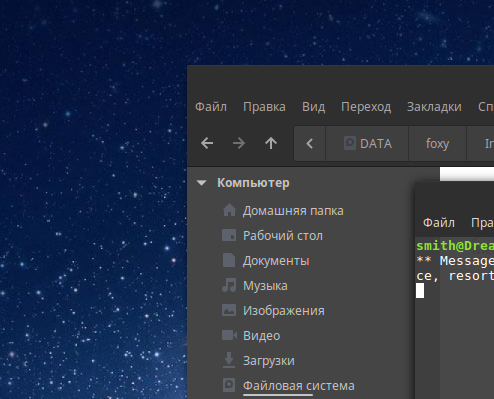Open the Переход menu
Viewport: 494px width, 399px height.
click(x=366, y=107)
